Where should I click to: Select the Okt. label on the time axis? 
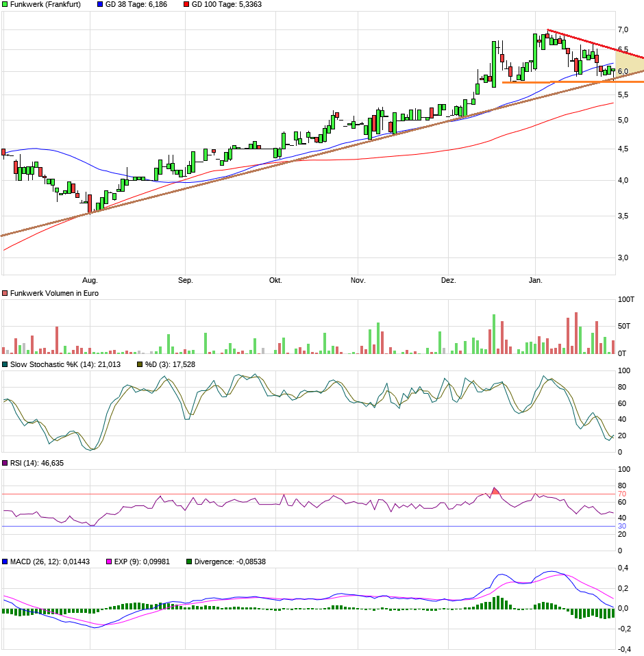pyautogui.click(x=275, y=280)
